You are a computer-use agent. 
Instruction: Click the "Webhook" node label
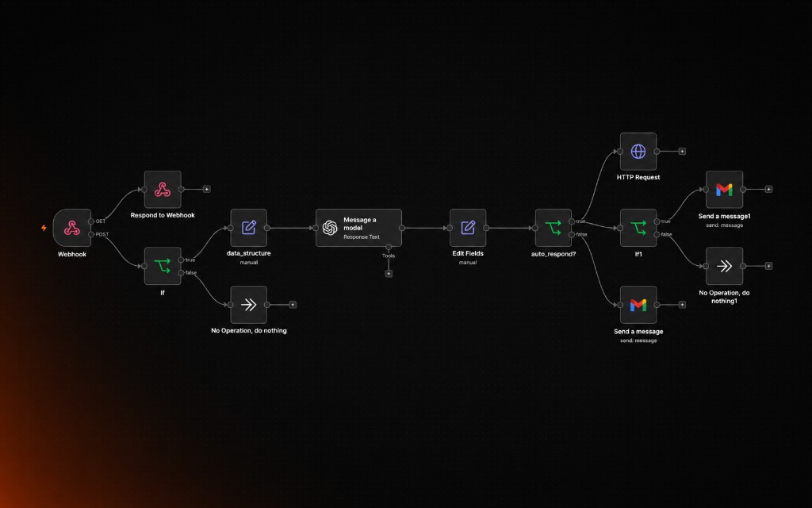72,255
